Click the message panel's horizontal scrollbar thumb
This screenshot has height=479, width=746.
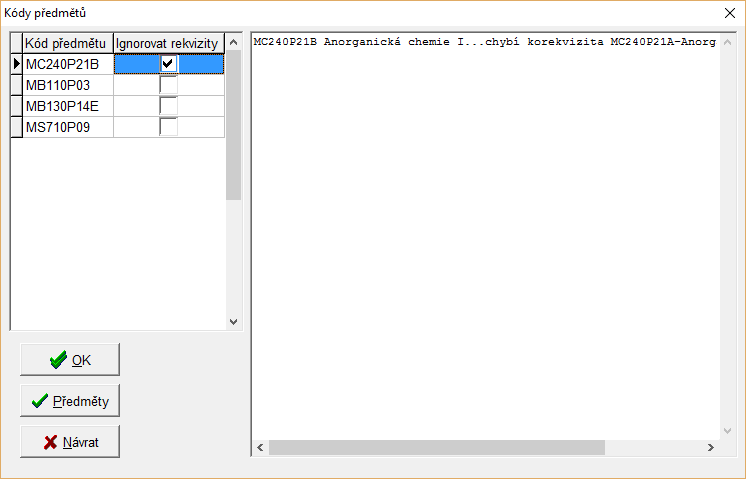coord(436,447)
